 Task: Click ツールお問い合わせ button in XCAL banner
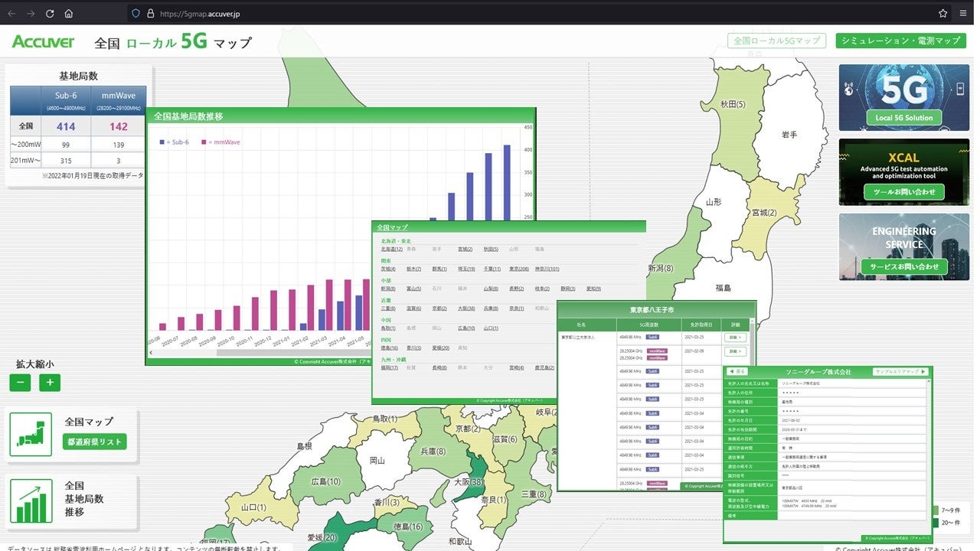904,192
